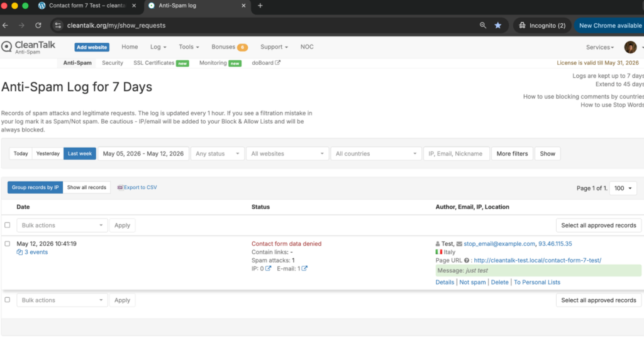Viewport: 644px width, 362px height.
Task: Open the All websites dropdown
Action: tap(287, 153)
